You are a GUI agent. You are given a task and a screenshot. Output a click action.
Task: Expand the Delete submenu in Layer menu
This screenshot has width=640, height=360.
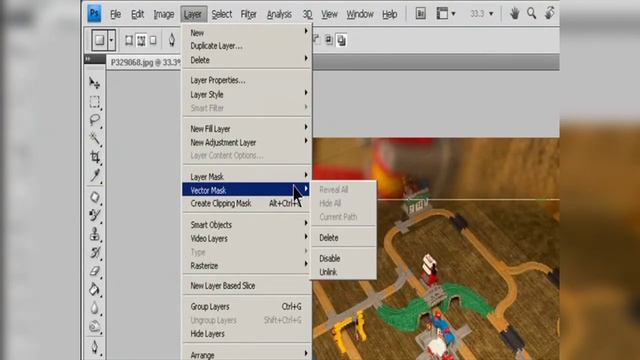247,60
